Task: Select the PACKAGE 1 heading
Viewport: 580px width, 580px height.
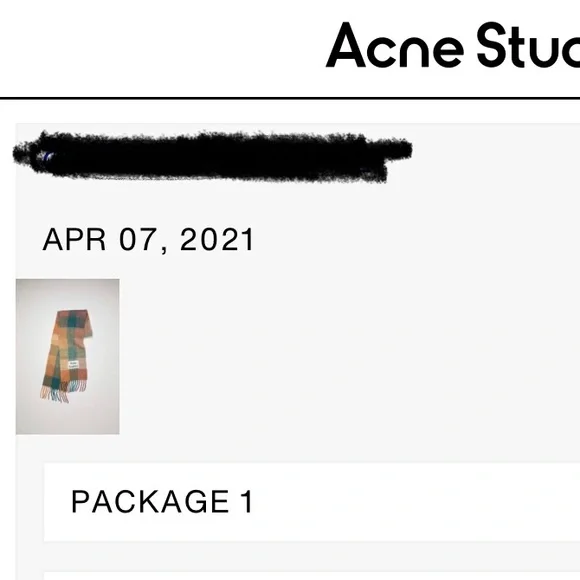Action: pos(162,502)
